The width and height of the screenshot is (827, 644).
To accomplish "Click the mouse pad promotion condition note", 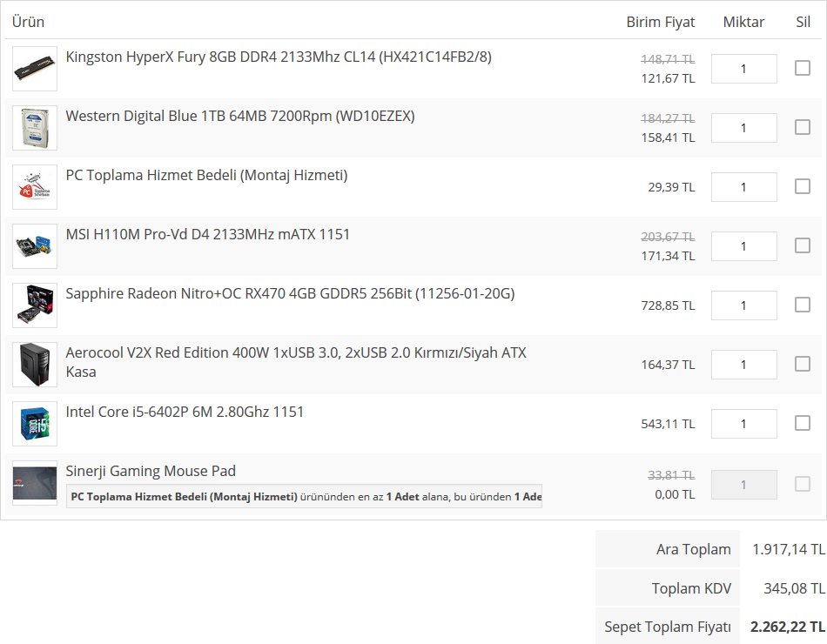I will (x=305, y=496).
